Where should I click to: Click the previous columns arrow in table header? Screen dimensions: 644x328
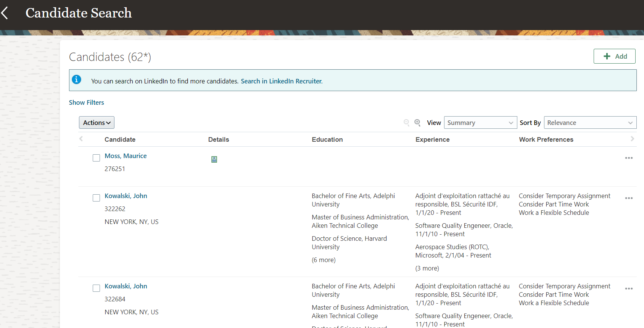pos(81,139)
